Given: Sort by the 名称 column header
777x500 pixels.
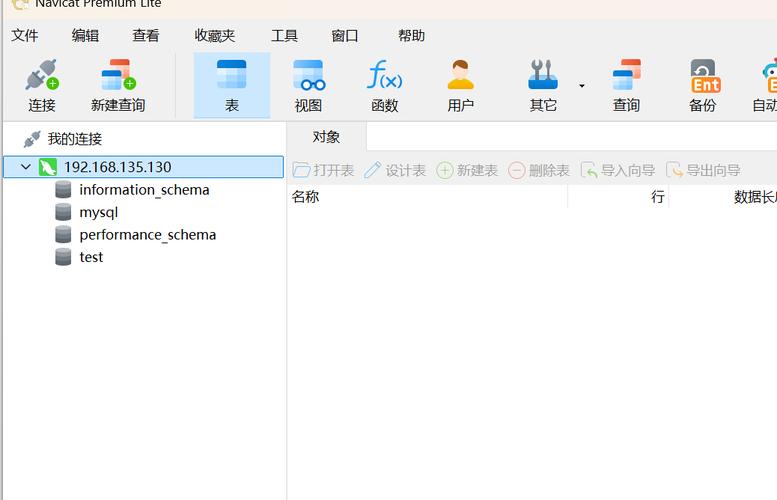Looking at the screenshot, I should coord(427,197).
